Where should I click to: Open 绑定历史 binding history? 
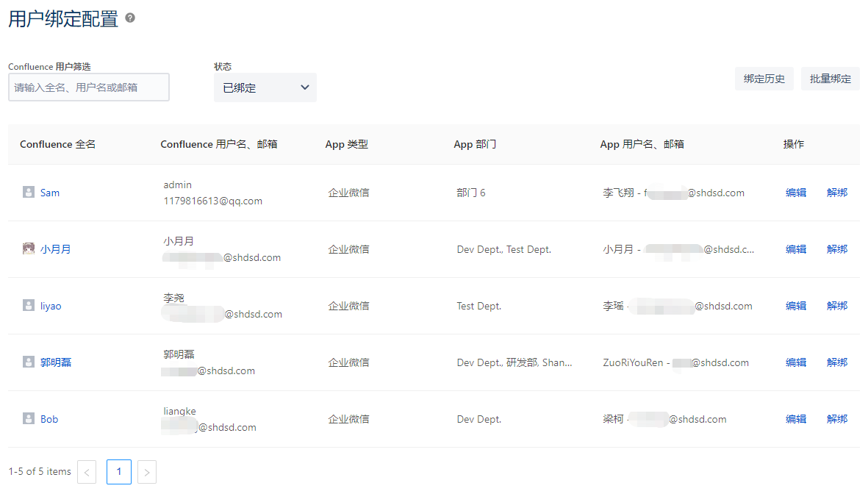tap(764, 79)
